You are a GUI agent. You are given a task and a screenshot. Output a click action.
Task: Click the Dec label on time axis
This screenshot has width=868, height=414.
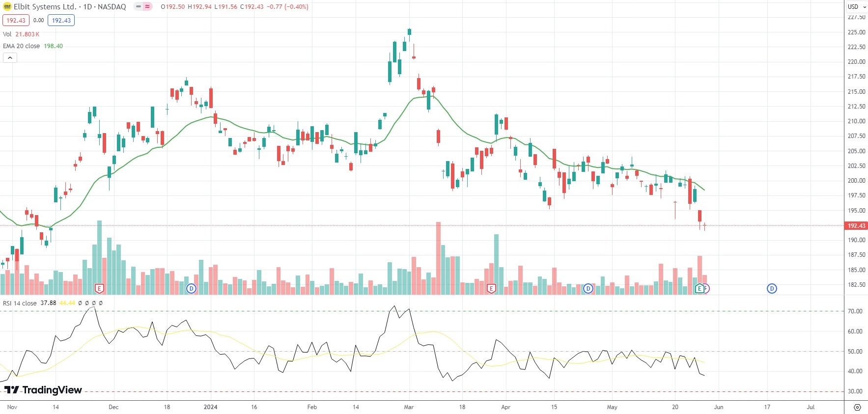click(x=113, y=407)
